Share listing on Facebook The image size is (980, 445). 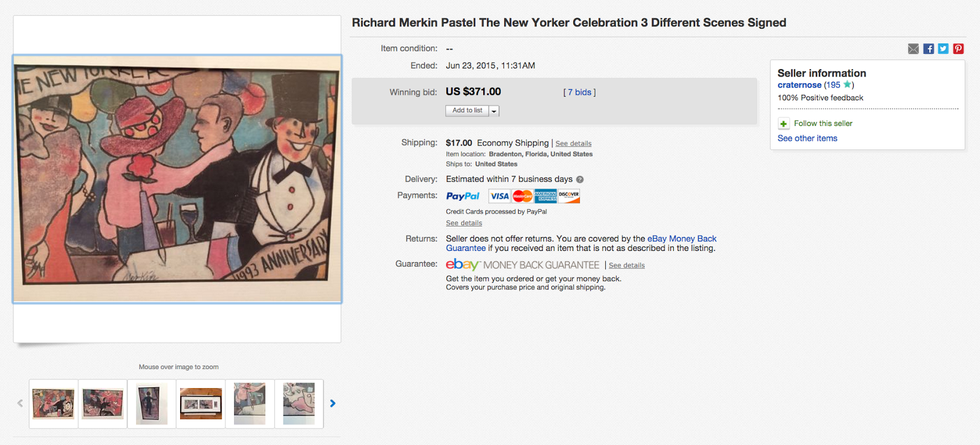(929, 49)
